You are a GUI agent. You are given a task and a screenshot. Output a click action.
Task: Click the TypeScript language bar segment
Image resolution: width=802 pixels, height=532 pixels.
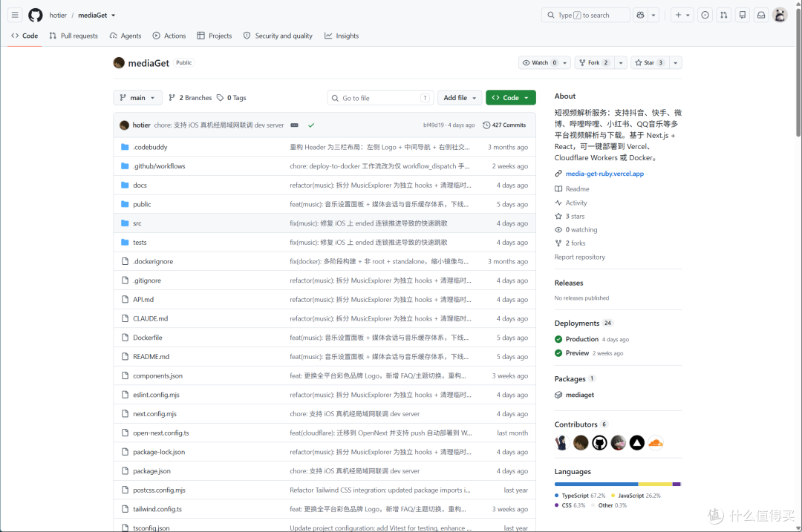596,484
